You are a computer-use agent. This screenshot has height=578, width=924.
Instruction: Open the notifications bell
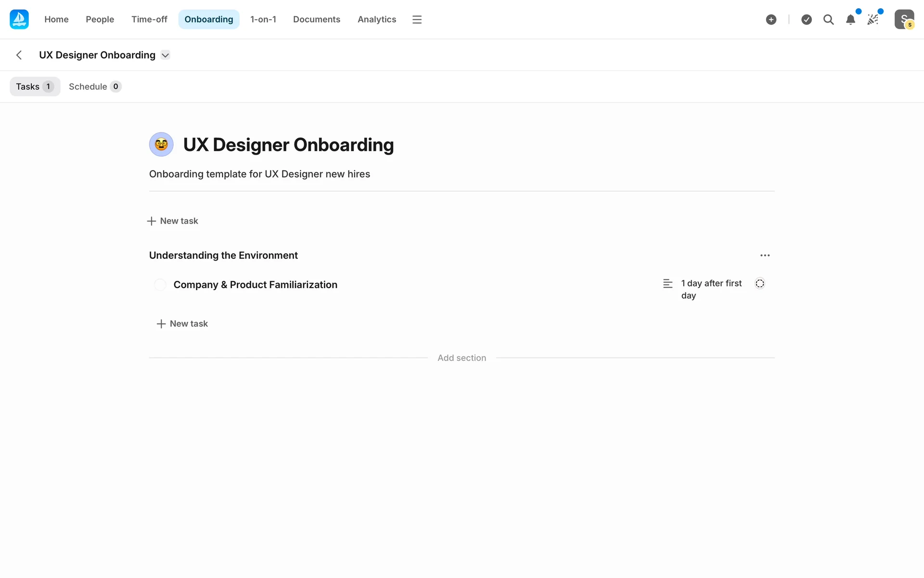click(x=850, y=19)
